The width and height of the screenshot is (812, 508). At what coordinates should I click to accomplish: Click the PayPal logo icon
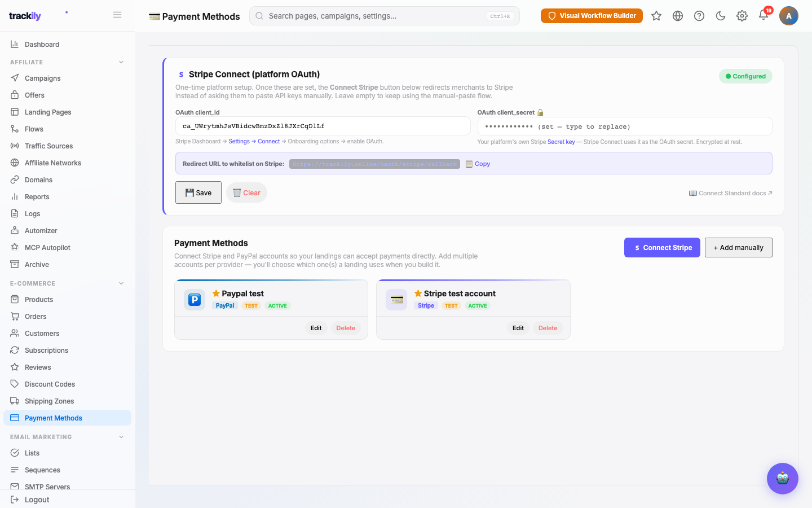coord(195,300)
